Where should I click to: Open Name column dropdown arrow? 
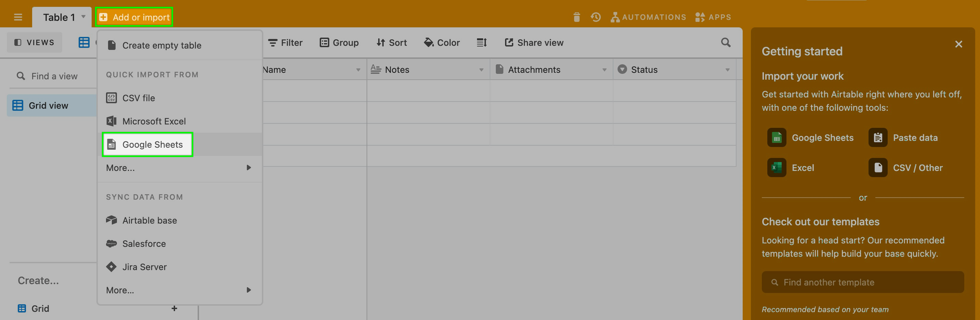(358, 70)
